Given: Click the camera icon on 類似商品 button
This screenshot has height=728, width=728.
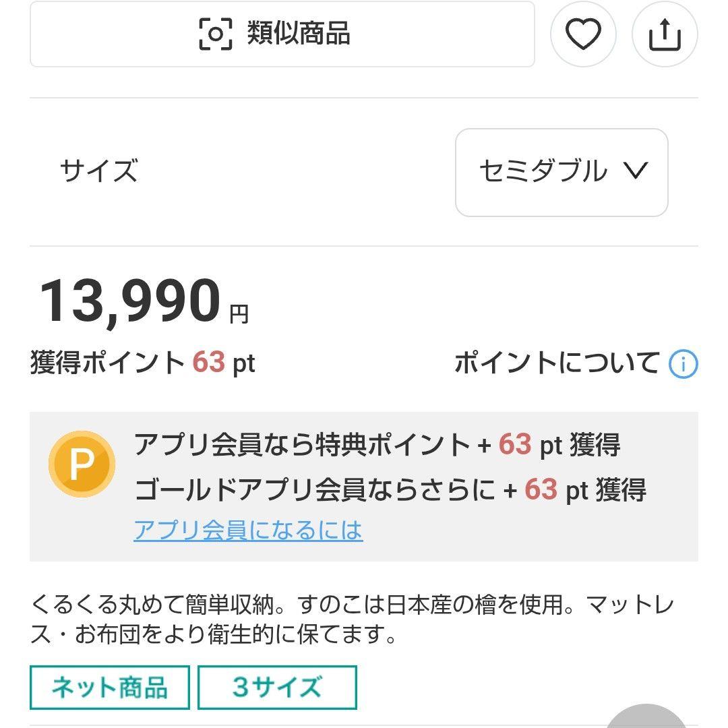Looking at the screenshot, I should click(x=216, y=35).
